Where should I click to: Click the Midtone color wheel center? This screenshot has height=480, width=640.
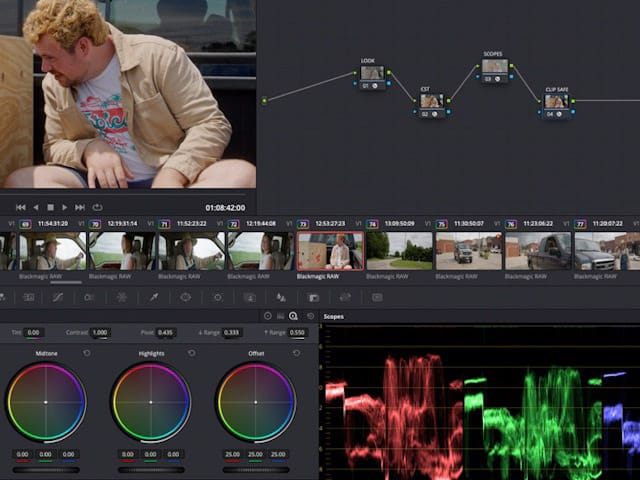[x=46, y=402]
